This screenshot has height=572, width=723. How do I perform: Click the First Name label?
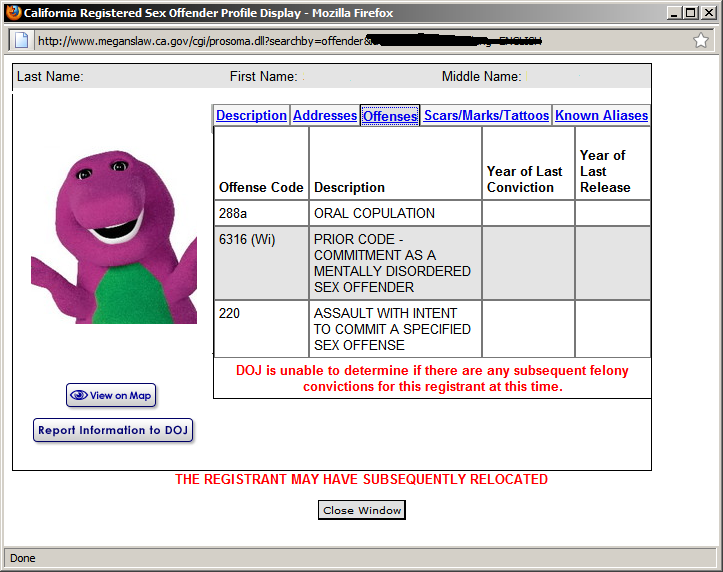tap(264, 77)
